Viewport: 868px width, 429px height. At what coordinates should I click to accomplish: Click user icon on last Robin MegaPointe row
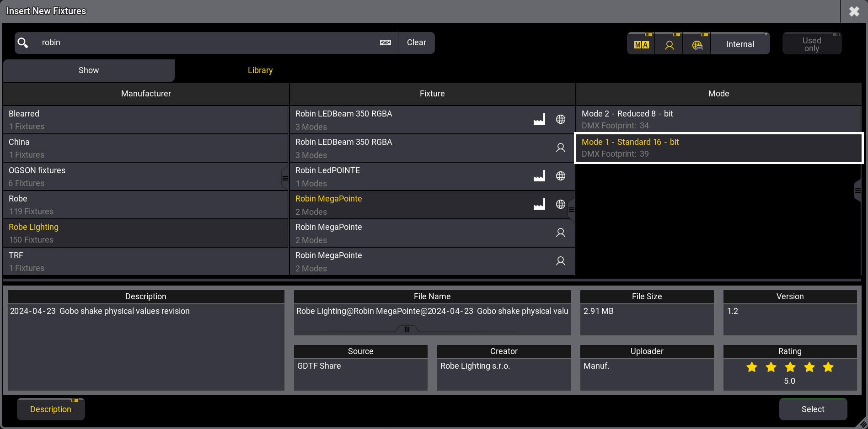[560, 261]
